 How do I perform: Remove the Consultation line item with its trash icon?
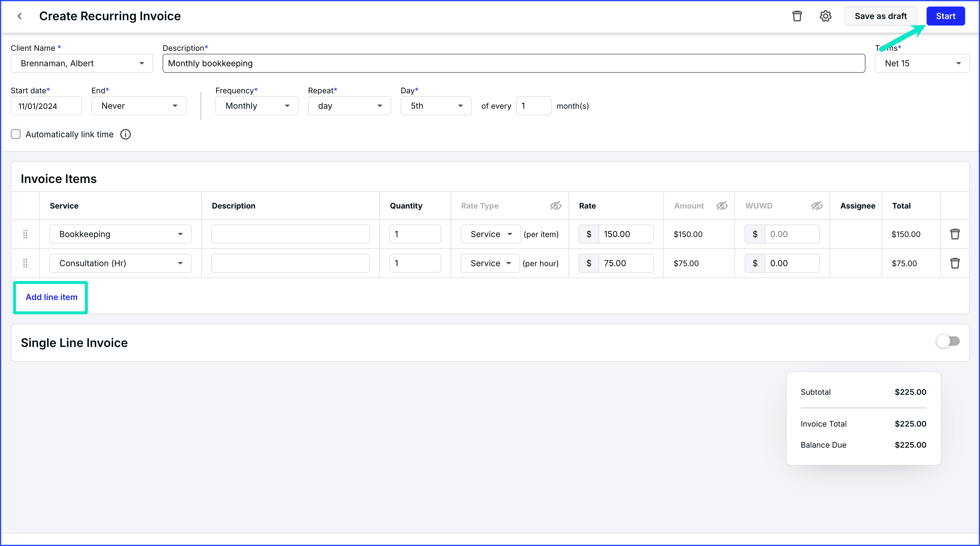coord(955,263)
